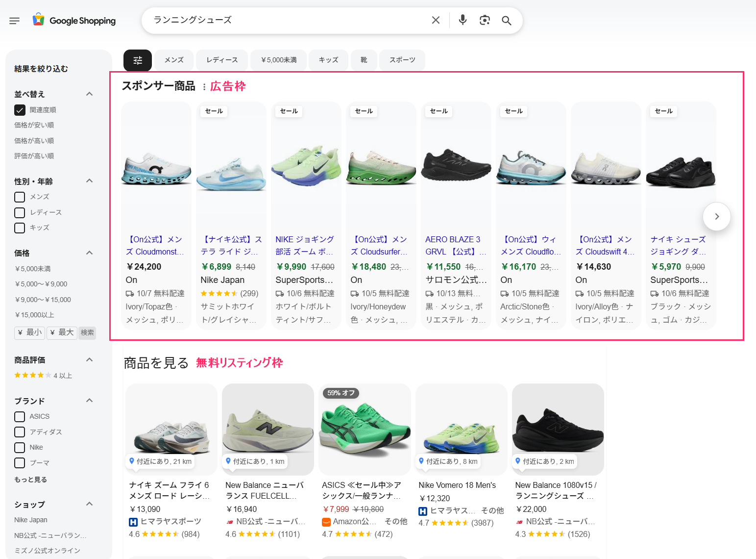Click NB公式 store icon under New Balance 1080v15
Screen dimensions: 756x559
(519, 522)
